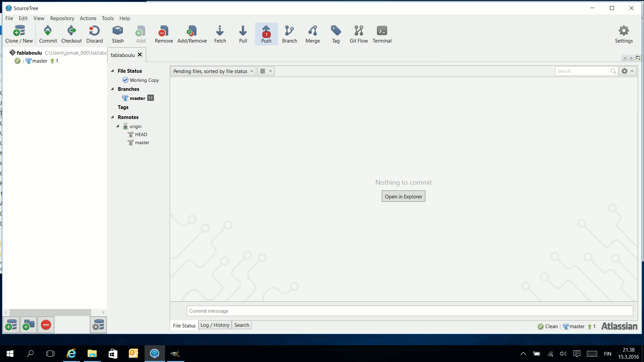644x362 pixels.
Task: Click the red remove bookmark icon
Action: (x=46, y=325)
